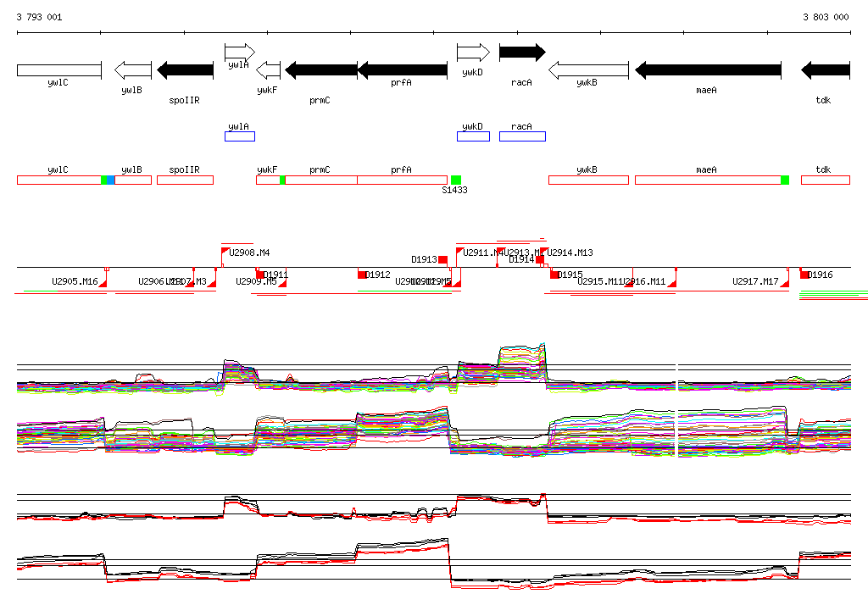Click the U2905.M16 flag marker
The image size is (868, 605).
(x=103, y=283)
